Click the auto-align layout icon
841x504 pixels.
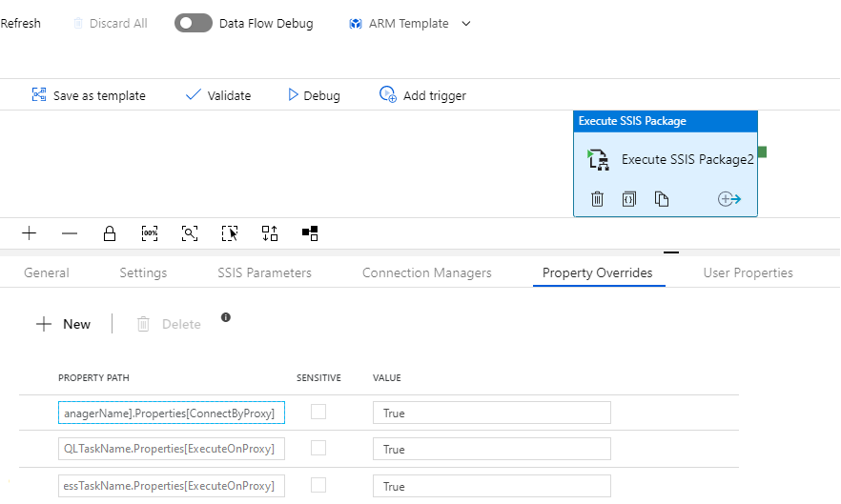[x=270, y=233]
